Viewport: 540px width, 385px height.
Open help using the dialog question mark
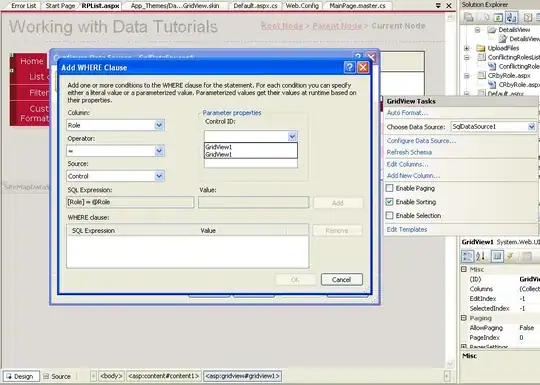click(x=350, y=67)
